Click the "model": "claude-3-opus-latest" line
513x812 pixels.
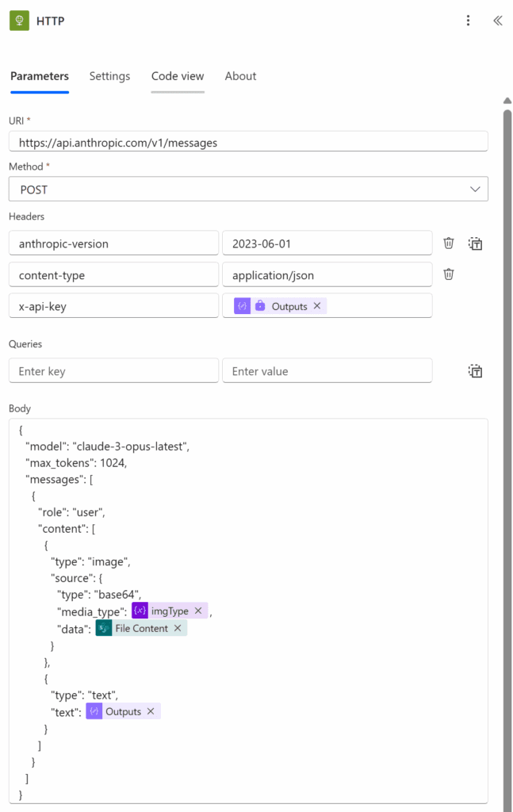pyautogui.click(x=108, y=446)
